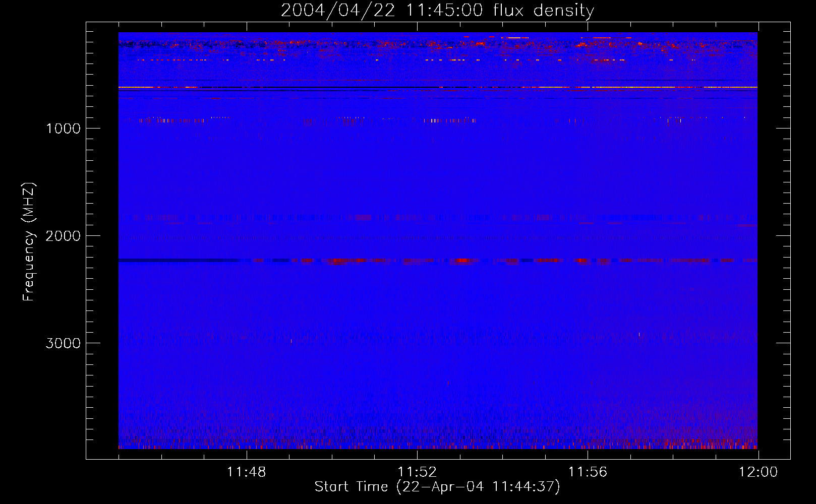Click the 1000 frequency tick label
This screenshot has height=504, width=816.
63,129
